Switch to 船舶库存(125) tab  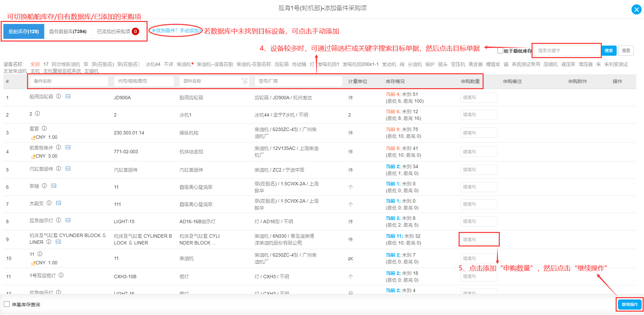[x=24, y=31]
